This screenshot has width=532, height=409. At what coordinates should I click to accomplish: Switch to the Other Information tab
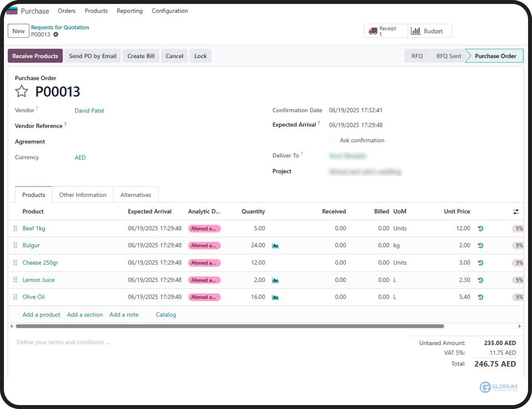(83, 195)
